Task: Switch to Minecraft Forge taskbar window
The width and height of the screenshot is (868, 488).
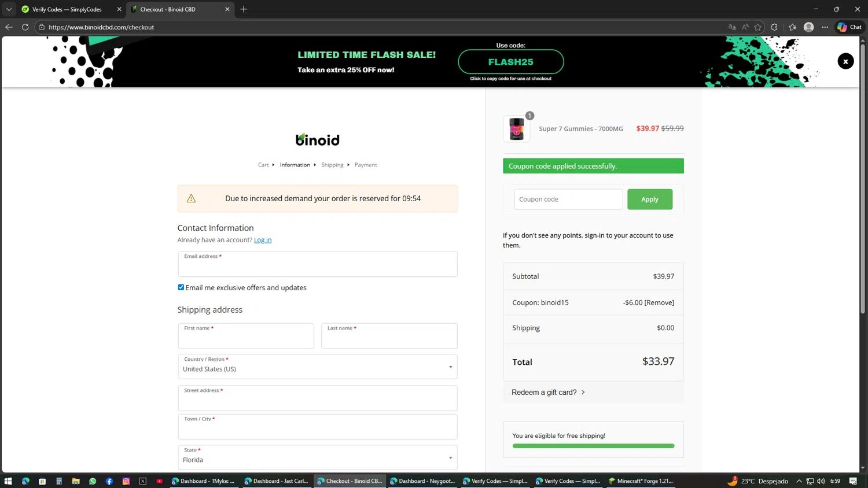Action: click(x=641, y=481)
